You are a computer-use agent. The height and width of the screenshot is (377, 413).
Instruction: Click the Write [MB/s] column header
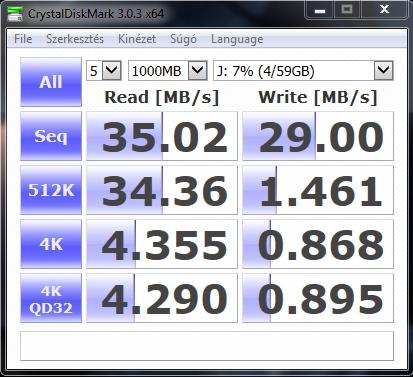[318, 97]
